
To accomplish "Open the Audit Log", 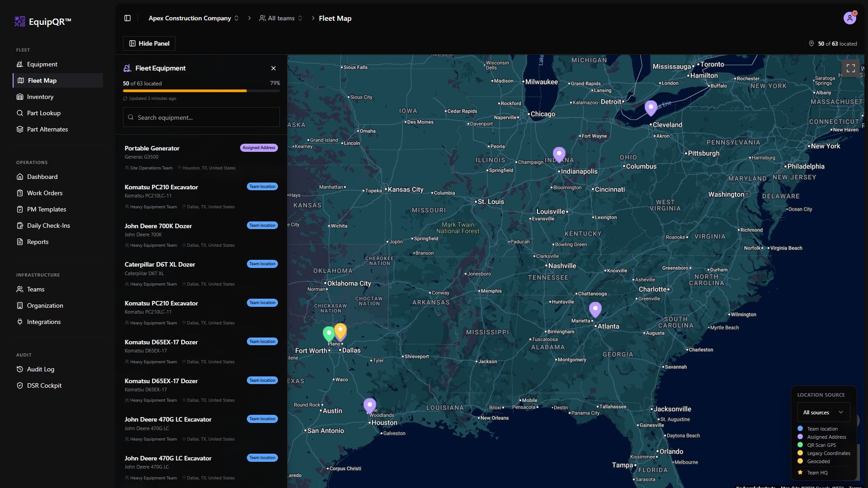I will (58, 369).
